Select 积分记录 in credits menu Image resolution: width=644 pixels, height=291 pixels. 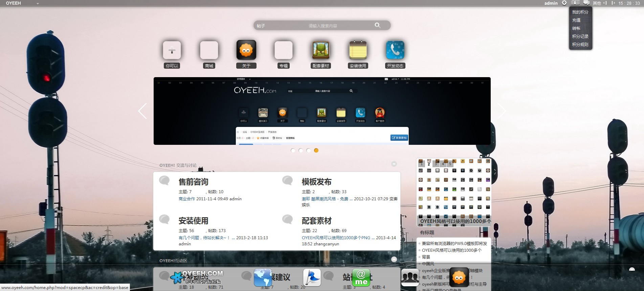coord(580,36)
